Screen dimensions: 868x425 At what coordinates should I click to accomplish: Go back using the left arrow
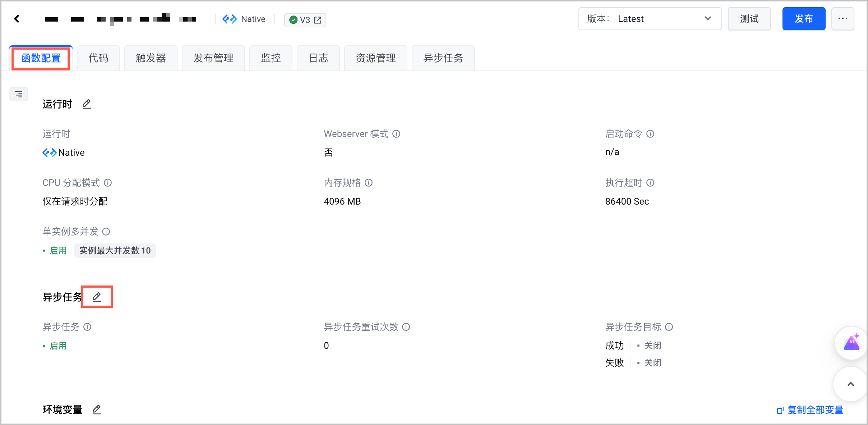(17, 19)
